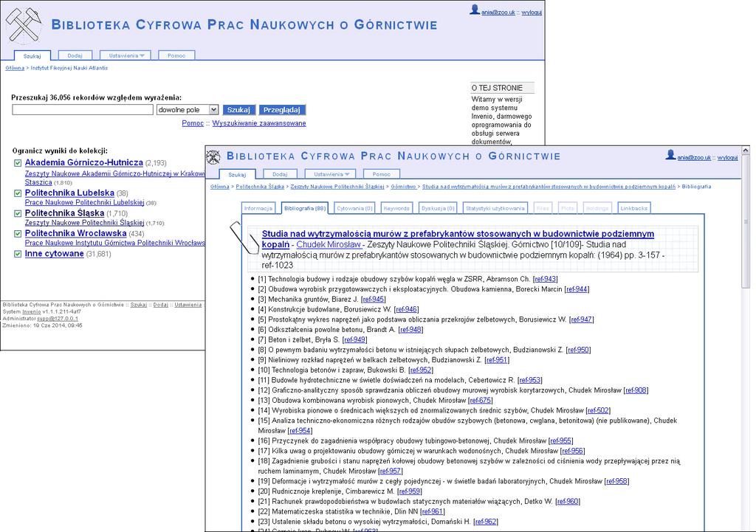Open the Politechnika Śląska collection link

(65, 213)
